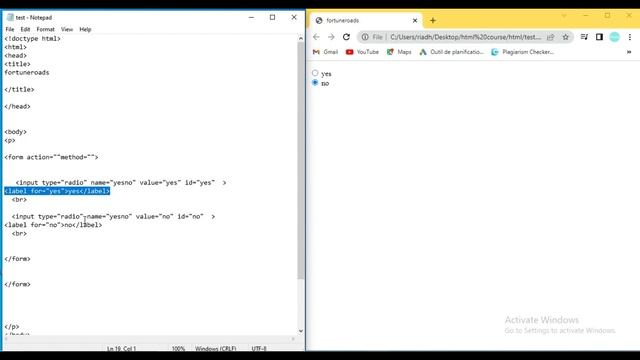This screenshot has height=360, width=640.
Task: Open the Help menu in Notepad
Action: [x=85, y=29]
